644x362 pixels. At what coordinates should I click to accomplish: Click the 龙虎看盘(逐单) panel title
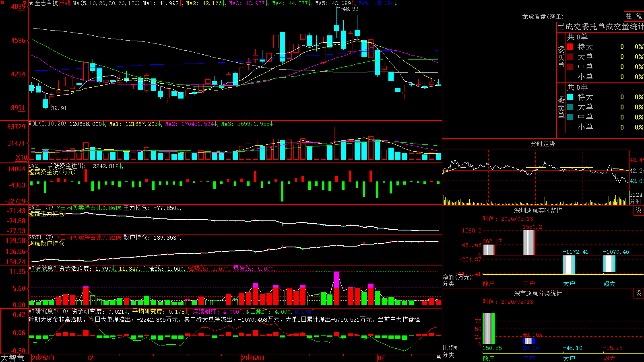coord(543,16)
